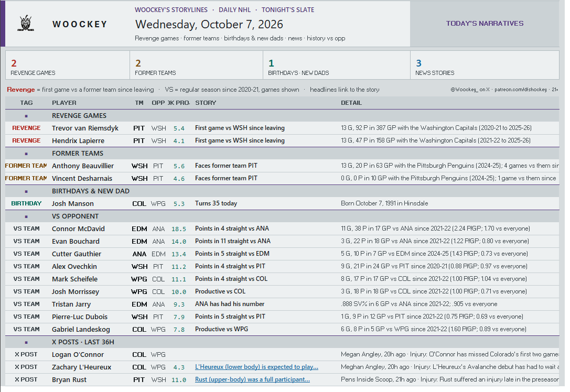Click the BIRTHDAY tag on Josh Manson row
The height and width of the screenshot is (392, 570).
26,203
